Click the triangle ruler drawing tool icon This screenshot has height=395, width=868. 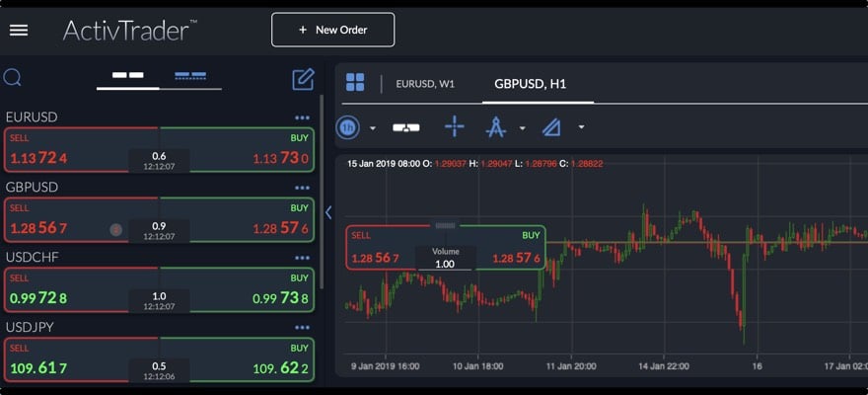coord(551,127)
